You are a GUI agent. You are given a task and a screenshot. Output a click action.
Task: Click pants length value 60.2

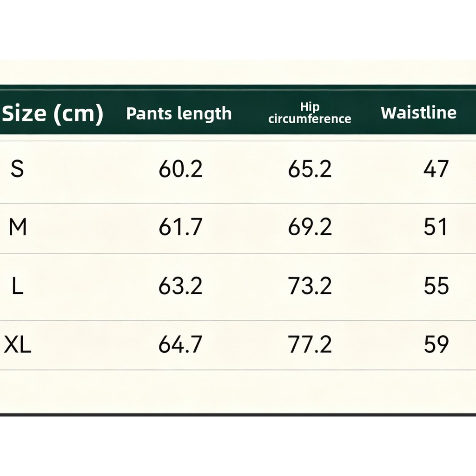click(x=180, y=169)
